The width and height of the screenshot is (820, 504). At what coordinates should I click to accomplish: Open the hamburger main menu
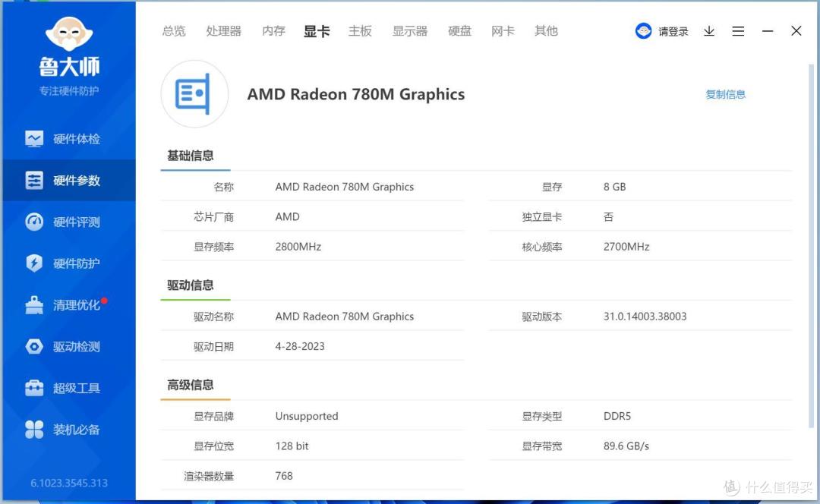[738, 31]
